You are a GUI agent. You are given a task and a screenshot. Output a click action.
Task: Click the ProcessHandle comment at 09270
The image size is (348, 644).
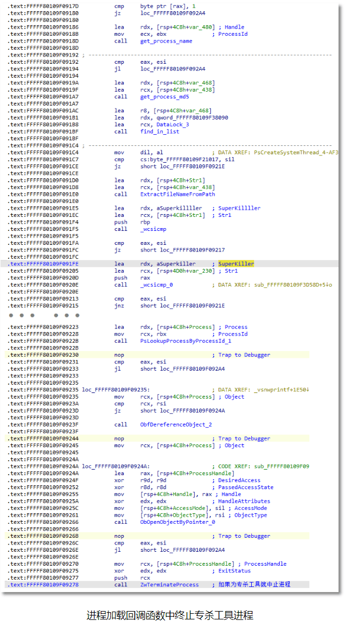click(x=265, y=564)
